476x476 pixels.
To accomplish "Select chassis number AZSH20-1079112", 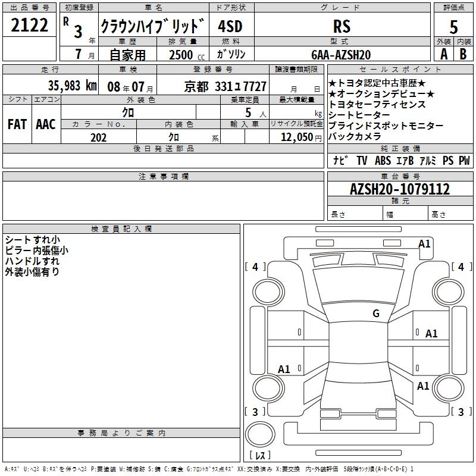I will [x=400, y=189].
